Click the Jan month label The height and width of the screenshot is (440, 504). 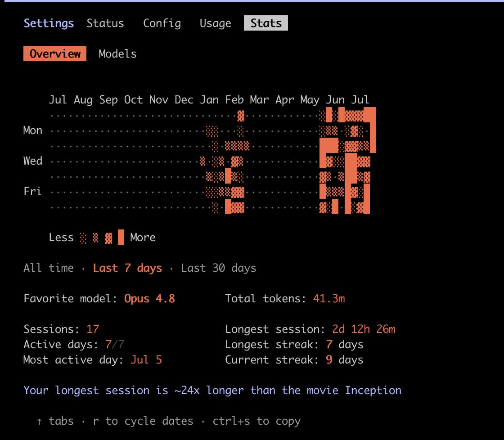(x=209, y=99)
